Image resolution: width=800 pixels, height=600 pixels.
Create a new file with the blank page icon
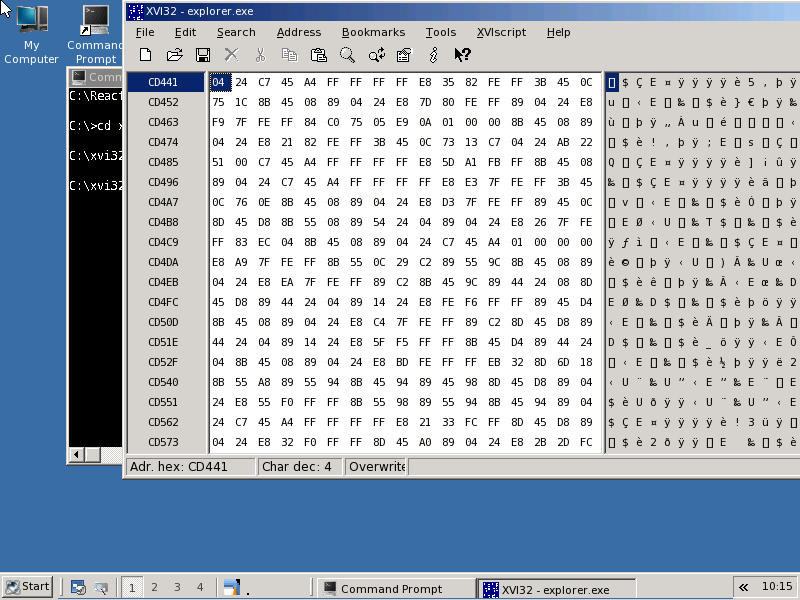point(145,55)
